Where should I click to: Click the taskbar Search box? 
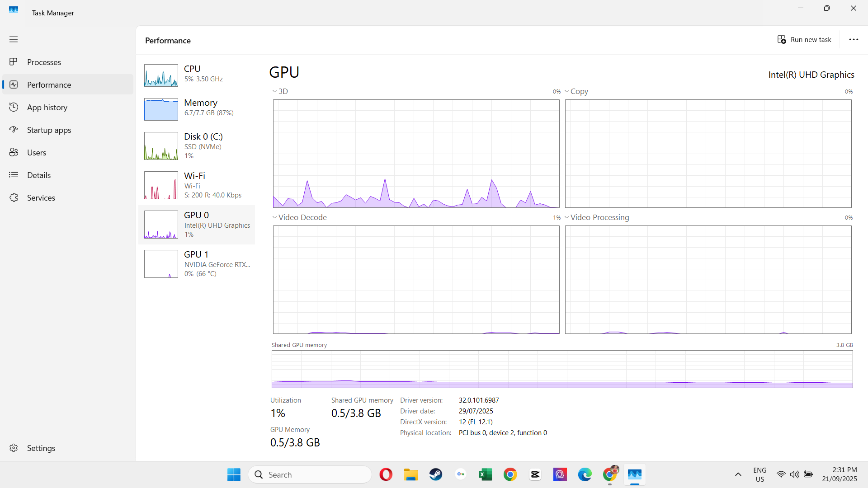point(310,474)
